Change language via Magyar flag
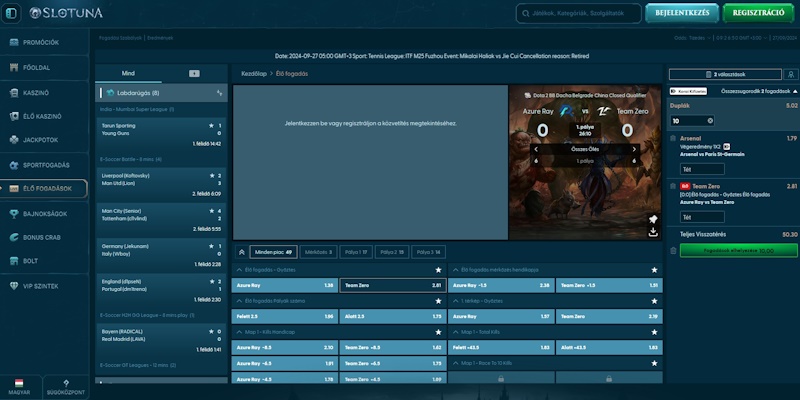 tap(19, 387)
